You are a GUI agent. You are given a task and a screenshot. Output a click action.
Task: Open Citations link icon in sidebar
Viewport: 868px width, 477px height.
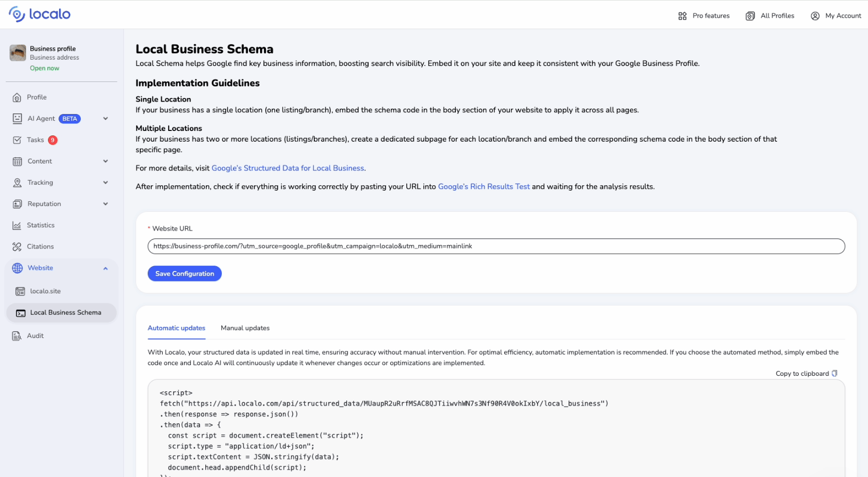click(17, 246)
